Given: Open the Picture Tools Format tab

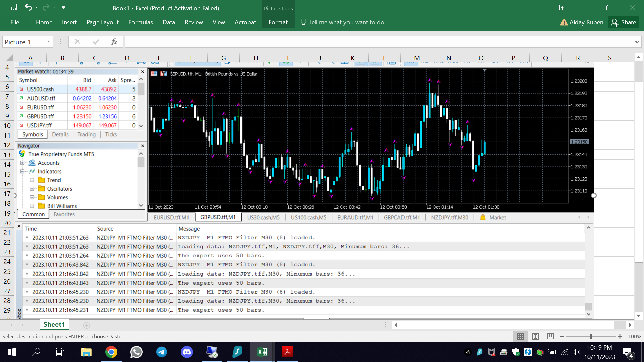Looking at the screenshot, I should pos(278,22).
